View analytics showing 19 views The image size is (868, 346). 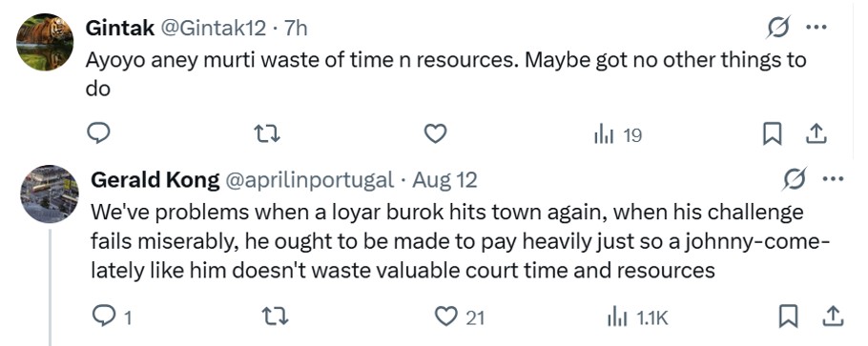(618, 134)
